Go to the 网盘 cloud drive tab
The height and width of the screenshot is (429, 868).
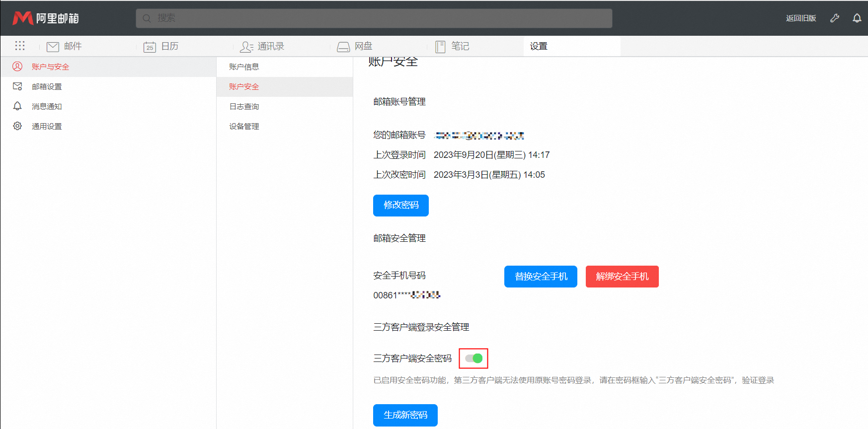click(355, 46)
